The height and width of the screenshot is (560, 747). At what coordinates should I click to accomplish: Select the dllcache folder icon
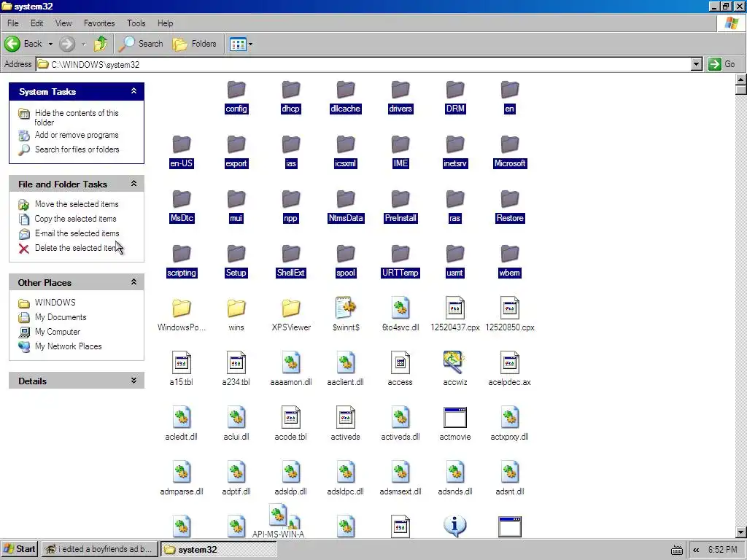coord(346,90)
